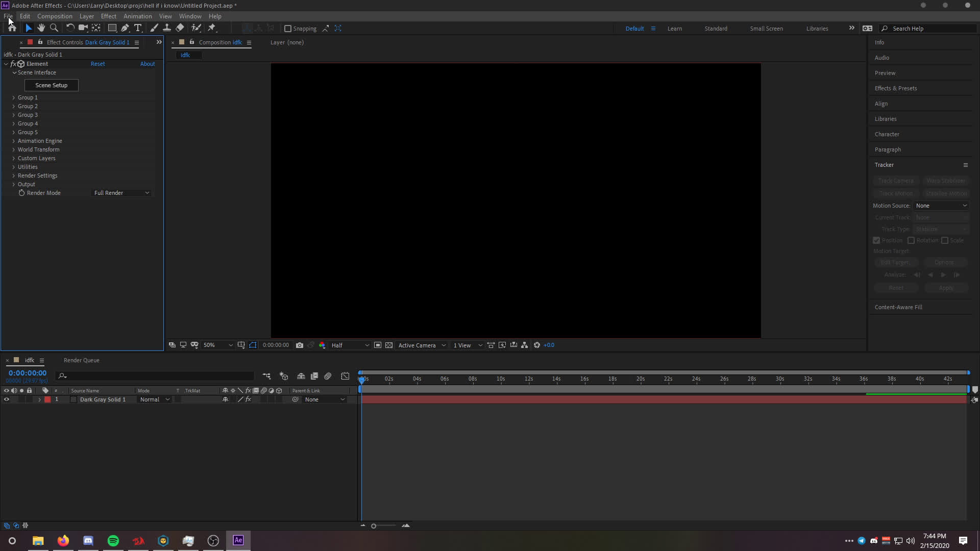This screenshot has height=551, width=980.
Task: Toggle fx switch on Dark Gray Solid 1
Action: coord(248,399)
